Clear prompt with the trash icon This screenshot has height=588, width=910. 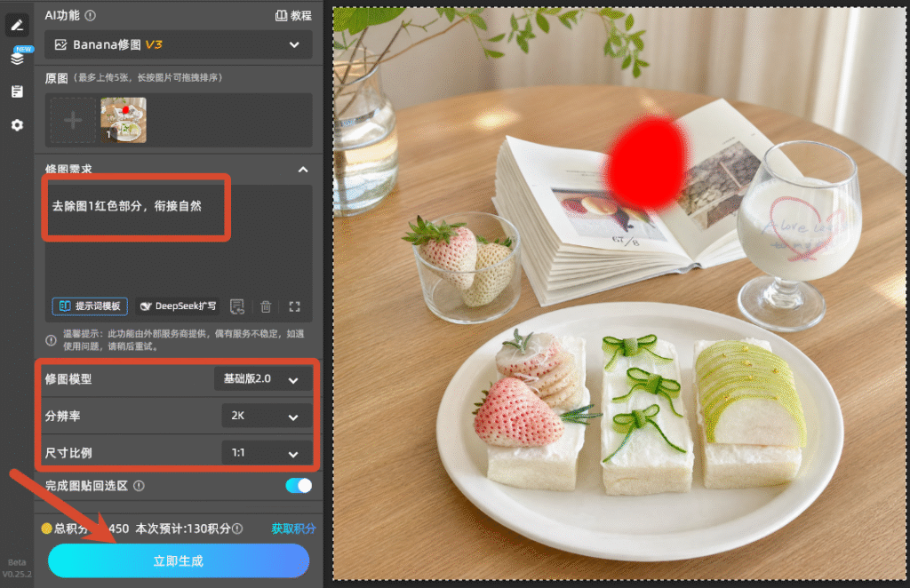tap(266, 306)
